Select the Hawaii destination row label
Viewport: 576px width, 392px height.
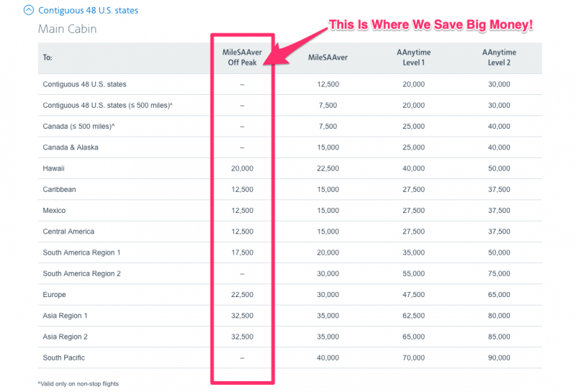tap(55, 168)
